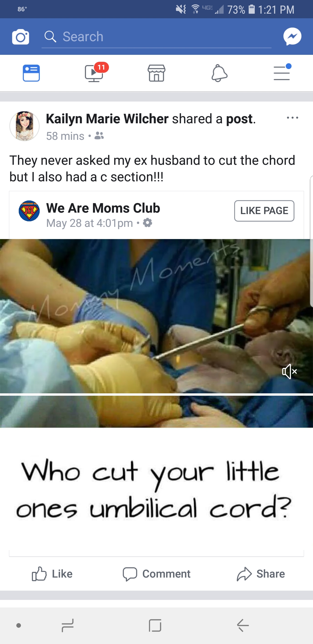Image resolution: width=313 pixels, height=644 pixels.
Task: Open the camera icon in the header
Action: pyautogui.click(x=21, y=37)
